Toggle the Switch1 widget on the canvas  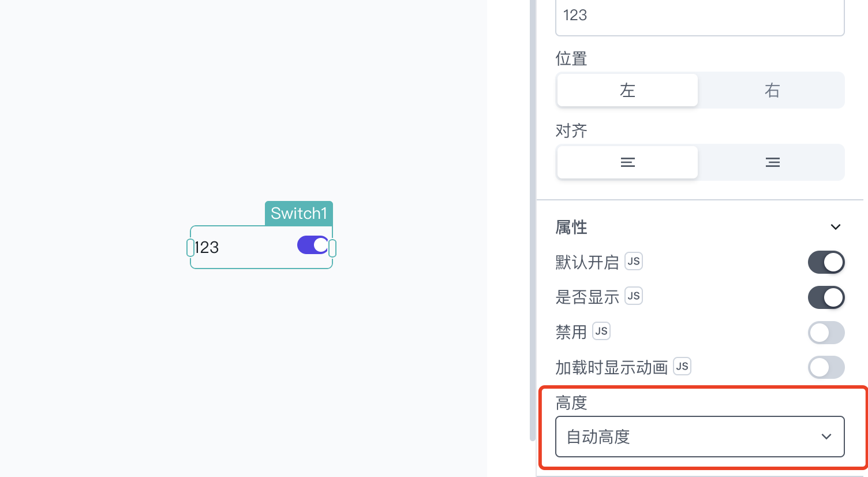pyautogui.click(x=313, y=245)
